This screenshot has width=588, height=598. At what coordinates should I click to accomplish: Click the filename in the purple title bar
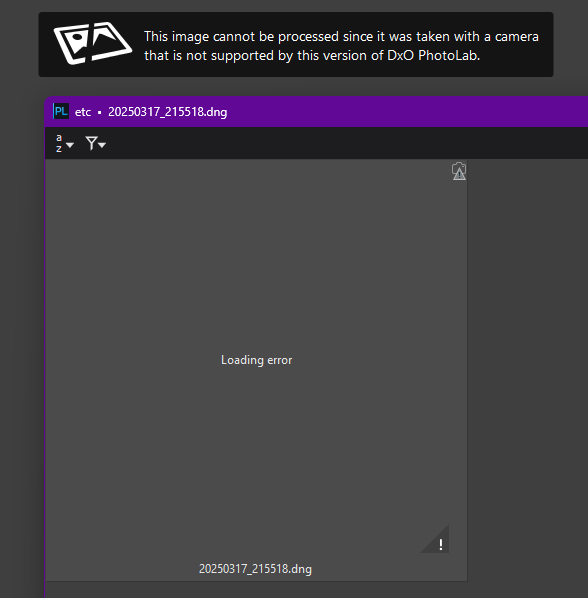point(167,112)
